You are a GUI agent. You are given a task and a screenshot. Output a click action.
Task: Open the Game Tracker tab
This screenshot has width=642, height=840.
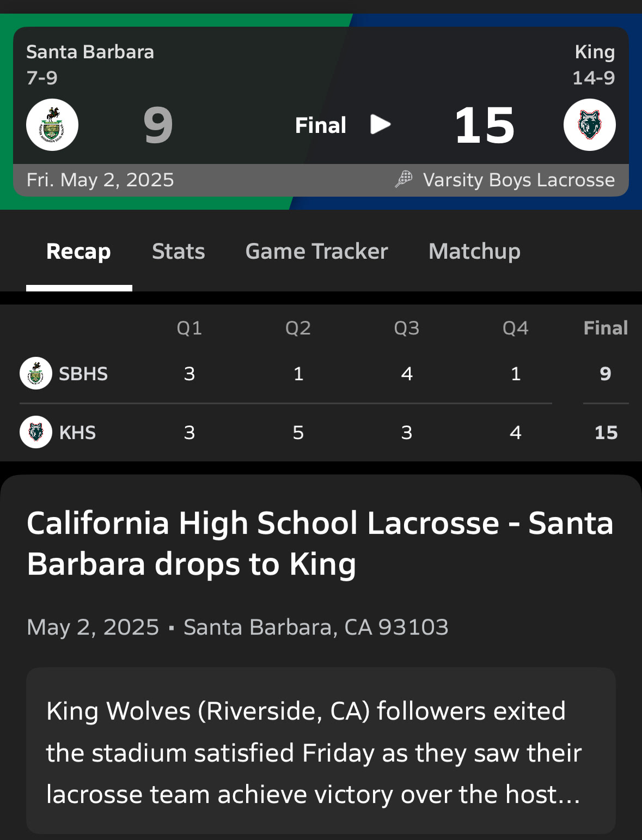[x=316, y=252]
